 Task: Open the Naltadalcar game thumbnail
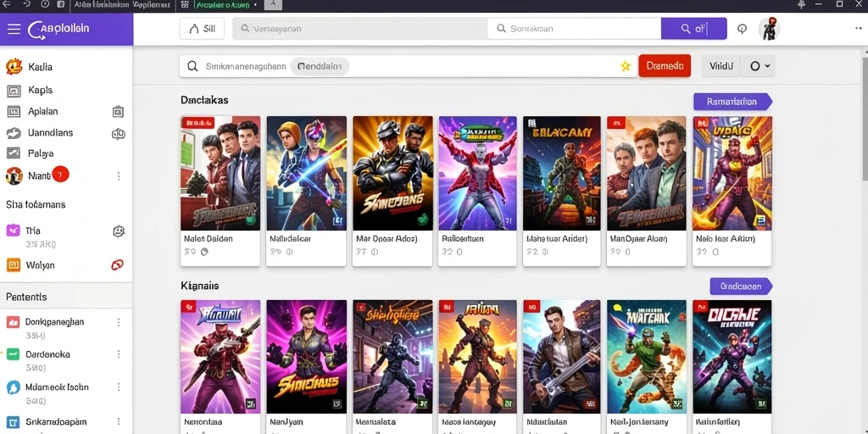click(306, 173)
